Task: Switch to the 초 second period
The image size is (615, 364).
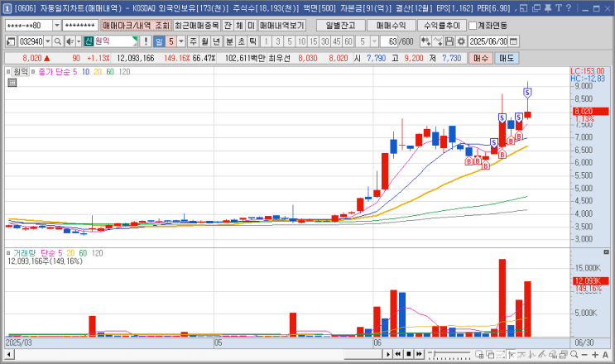Action: click(242, 41)
